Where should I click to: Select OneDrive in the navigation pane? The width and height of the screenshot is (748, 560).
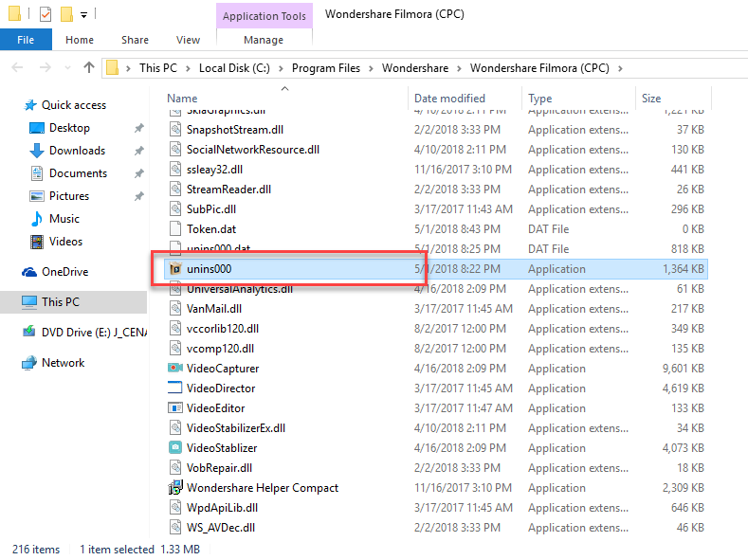64,272
